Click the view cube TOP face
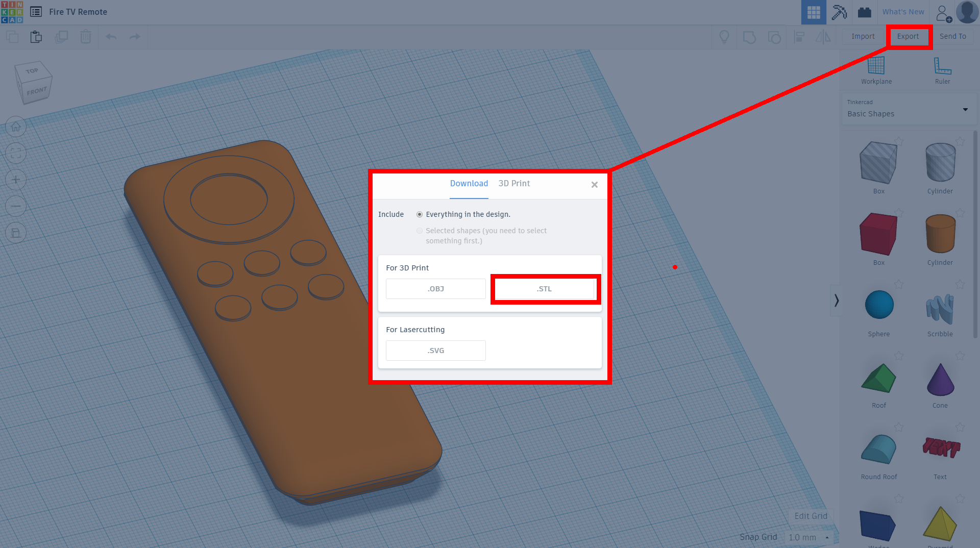 (32, 70)
